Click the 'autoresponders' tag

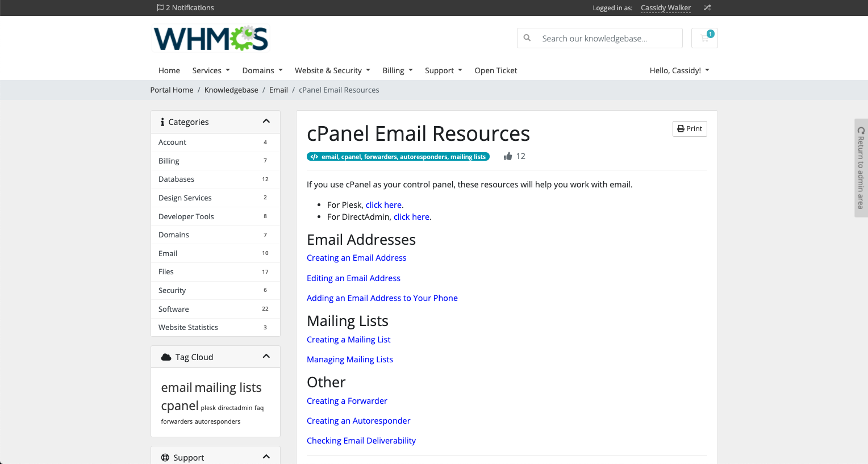pos(218,422)
